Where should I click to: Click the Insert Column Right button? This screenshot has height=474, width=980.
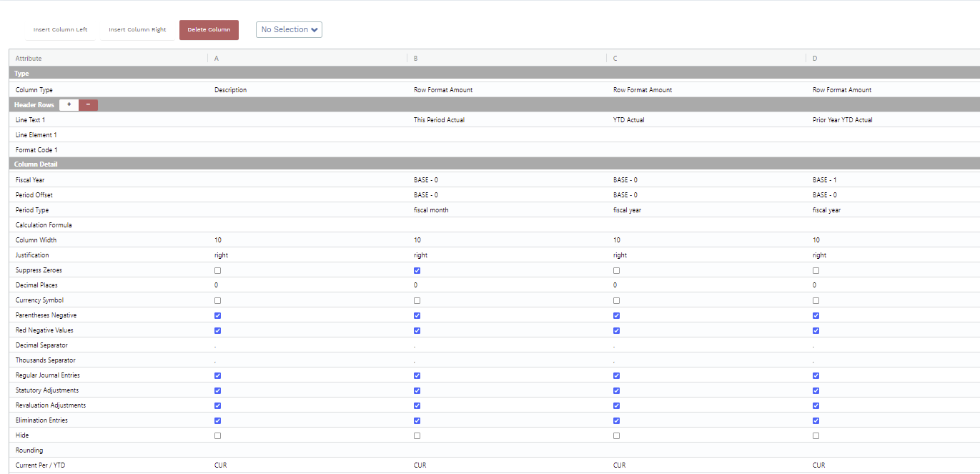137,30
